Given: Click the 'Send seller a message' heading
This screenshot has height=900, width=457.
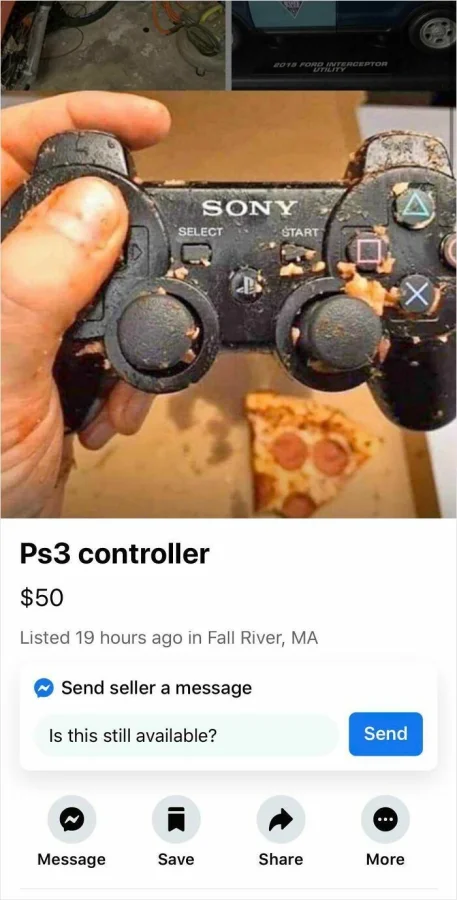Looking at the screenshot, I should tap(156, 688).
